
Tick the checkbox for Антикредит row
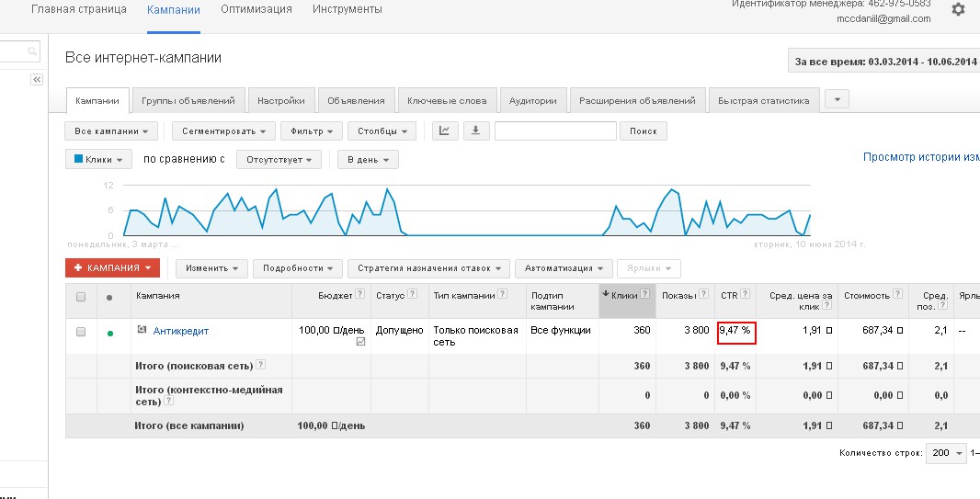[81, 332]
